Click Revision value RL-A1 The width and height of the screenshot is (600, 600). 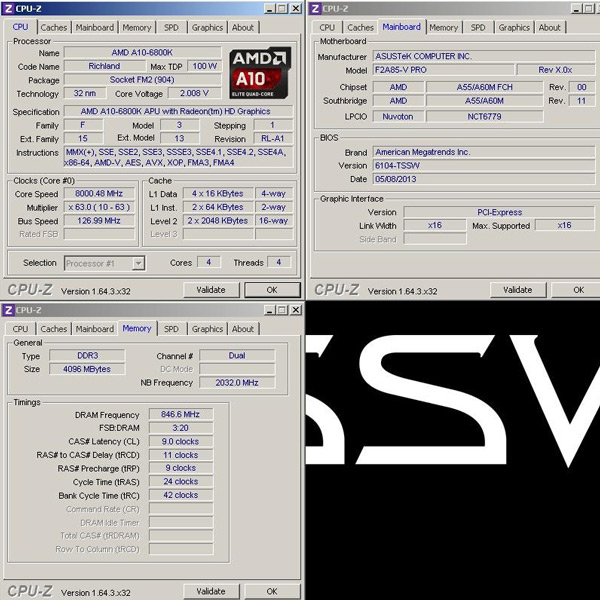[x=273, y=139]
